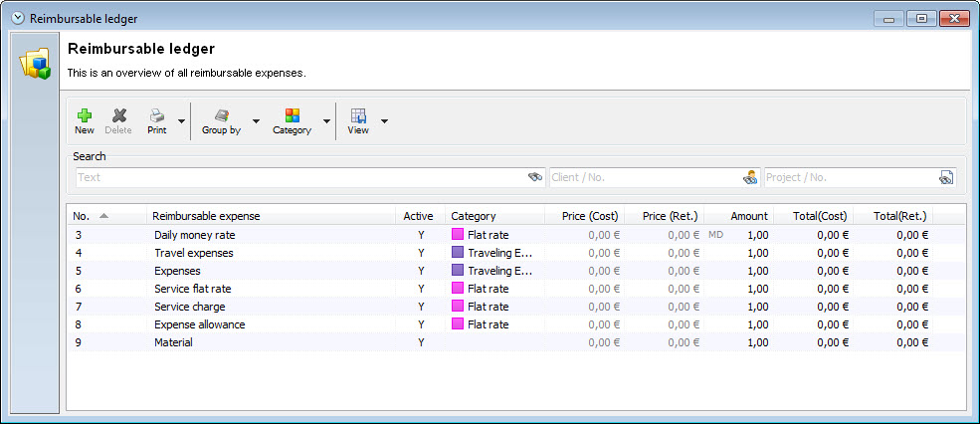Click the purple category swatch for Travel expenses
The height and width of the screenshot is (424, 980).
(x=458, y=253)
